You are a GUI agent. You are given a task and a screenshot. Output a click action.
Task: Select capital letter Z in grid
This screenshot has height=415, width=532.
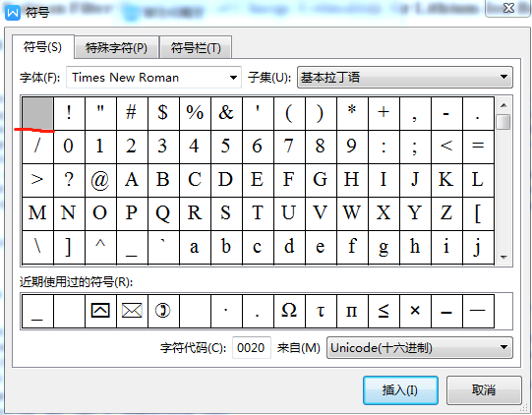(x=446, y=213)
